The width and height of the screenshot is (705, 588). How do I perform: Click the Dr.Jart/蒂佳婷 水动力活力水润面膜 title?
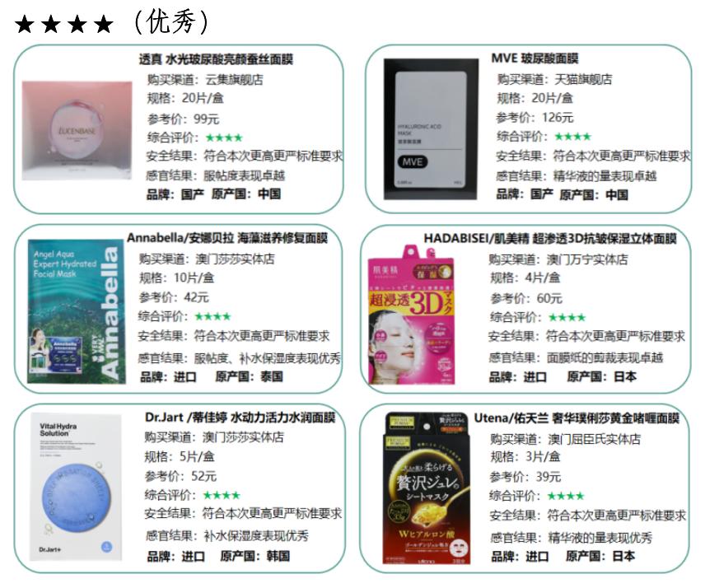click(x=240, y=418)
